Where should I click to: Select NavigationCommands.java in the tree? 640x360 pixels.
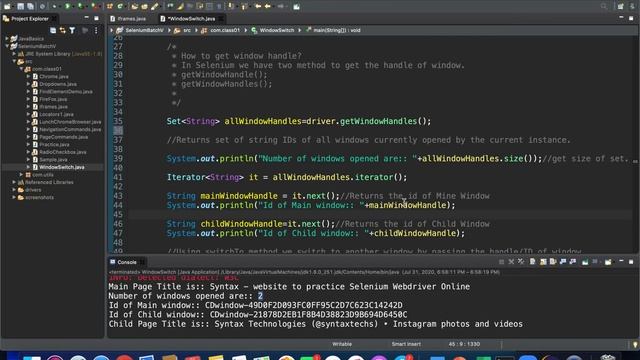coord(70,129)
